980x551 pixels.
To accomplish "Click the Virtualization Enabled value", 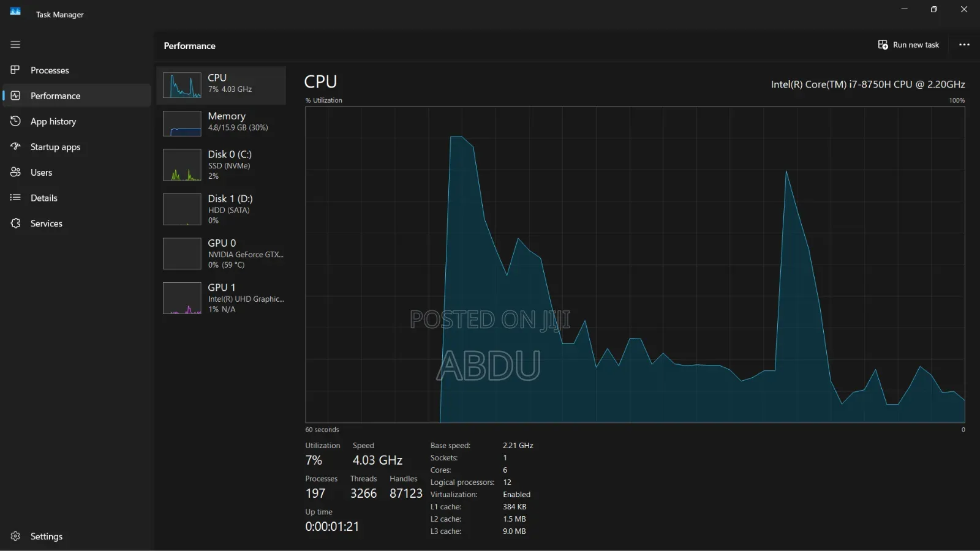I will point(517,494).
